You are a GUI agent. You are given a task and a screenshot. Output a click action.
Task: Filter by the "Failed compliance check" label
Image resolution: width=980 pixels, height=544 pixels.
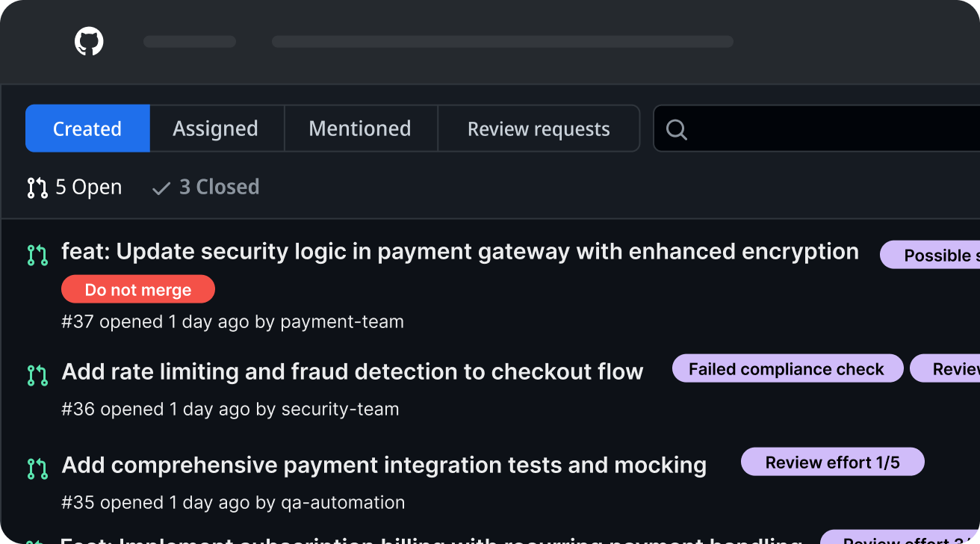click(x=787, y=368)
